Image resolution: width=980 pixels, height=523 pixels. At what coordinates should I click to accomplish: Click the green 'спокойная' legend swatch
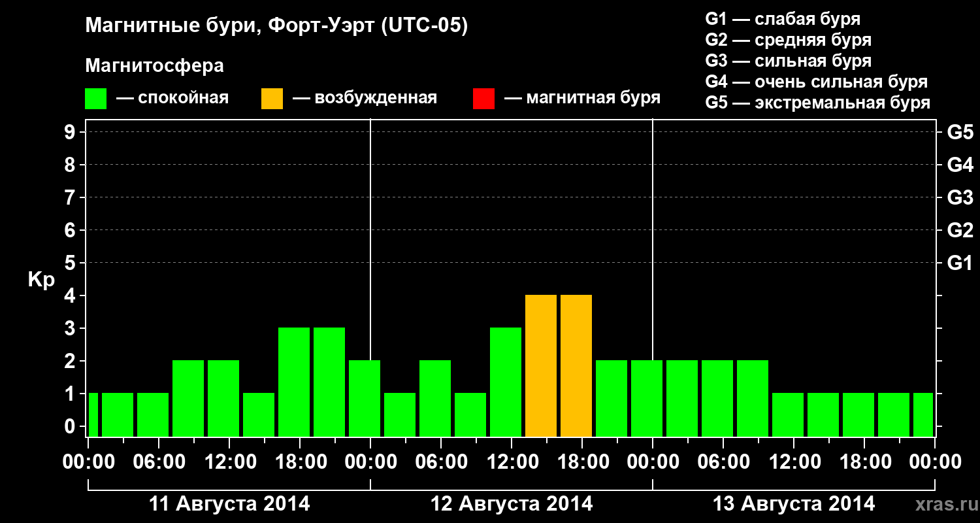tap(95, 99)
